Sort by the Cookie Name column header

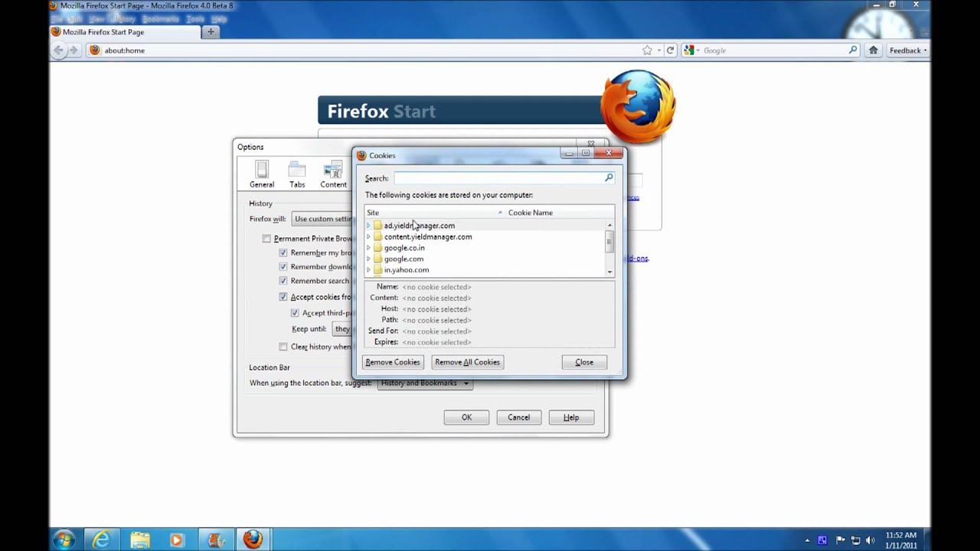coord(560,213)
